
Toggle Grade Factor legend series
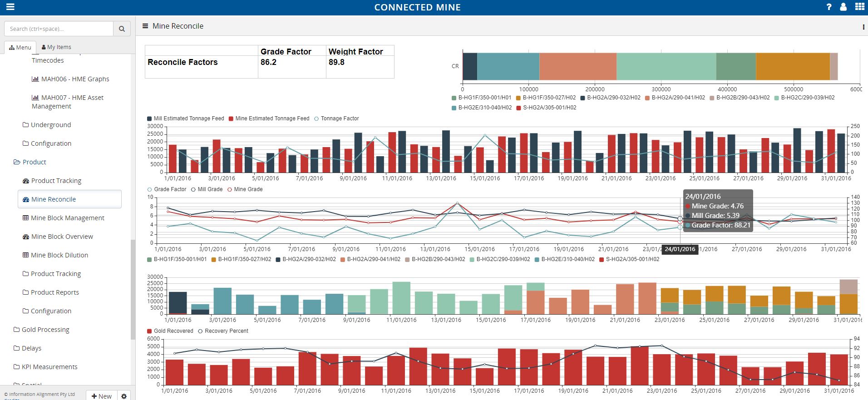[167, 189]
